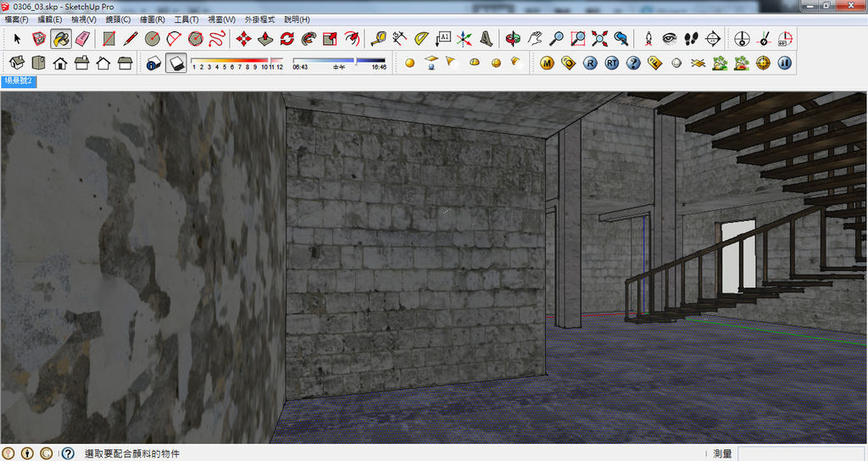Choose the Zoom magnifier tool

[x=556, y=39]
